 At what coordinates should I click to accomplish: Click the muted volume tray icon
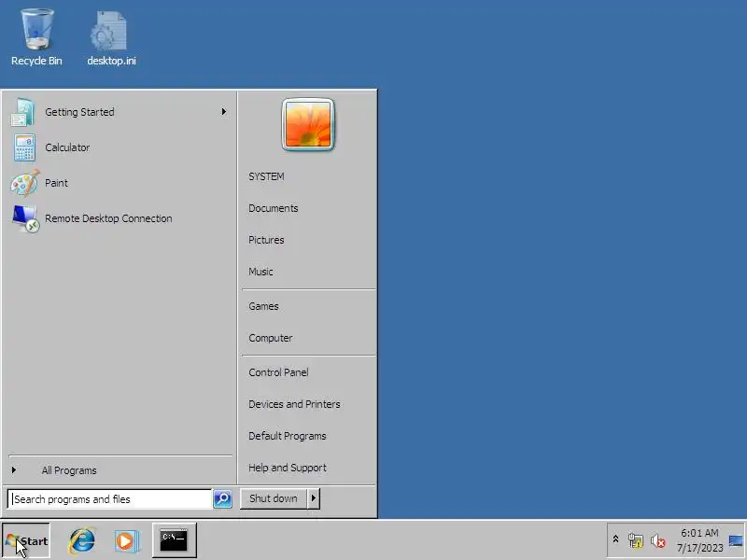click(x=658, y=540)
